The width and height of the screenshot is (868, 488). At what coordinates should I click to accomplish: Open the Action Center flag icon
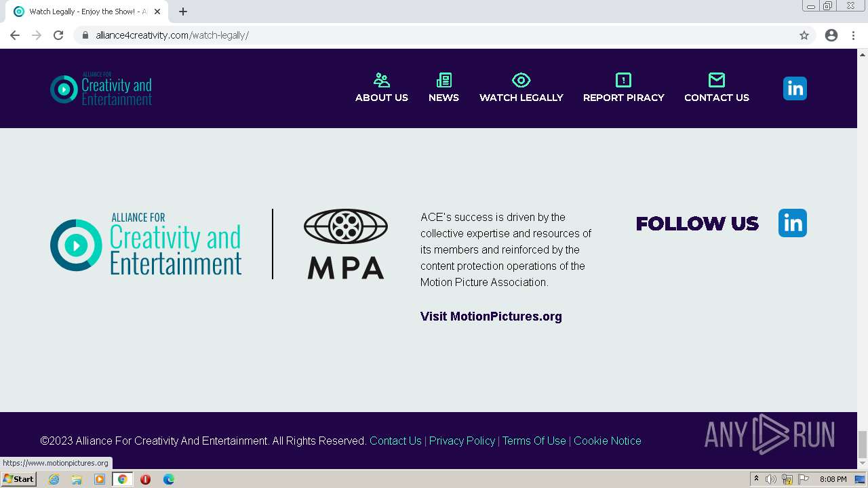[x=804, y=479]
